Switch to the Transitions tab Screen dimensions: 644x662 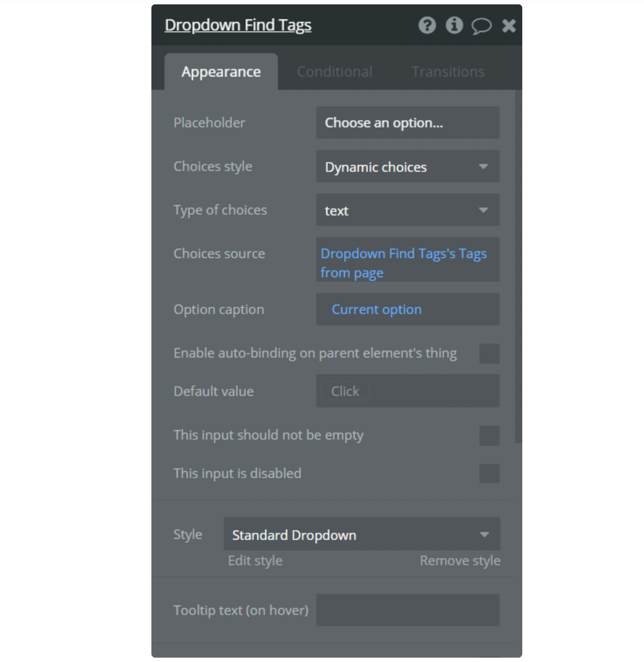(x=448, y=72)
